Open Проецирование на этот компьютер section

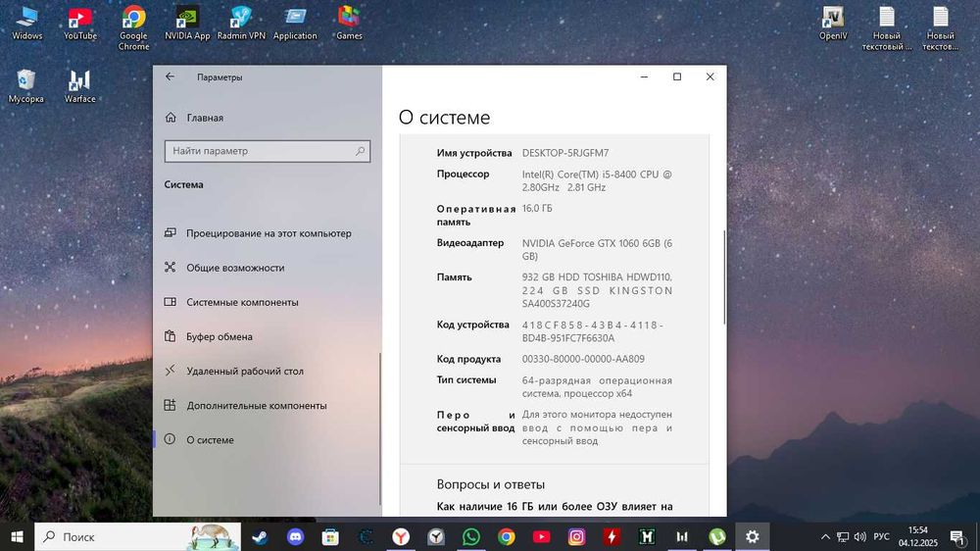[x=267, y=233]
